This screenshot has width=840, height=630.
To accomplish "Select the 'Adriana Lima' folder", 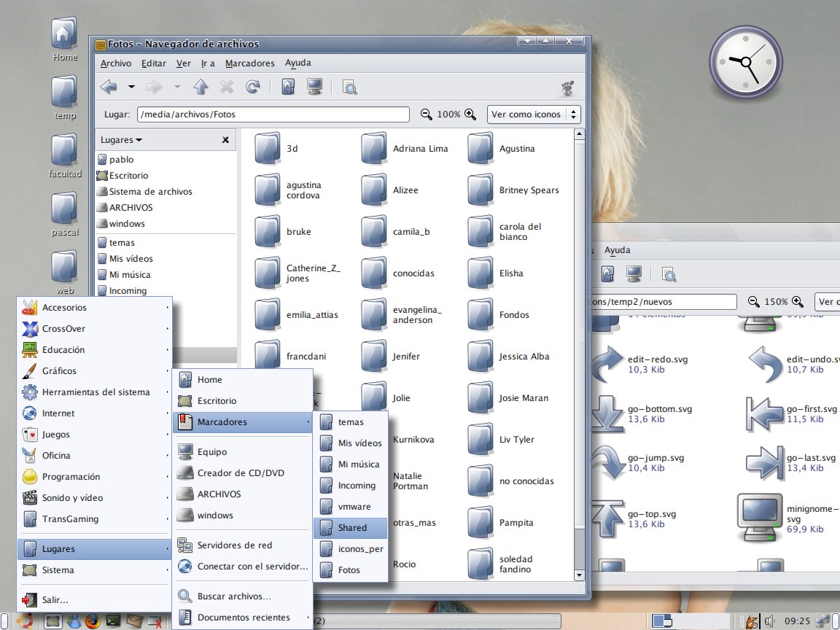I will 405,149.
